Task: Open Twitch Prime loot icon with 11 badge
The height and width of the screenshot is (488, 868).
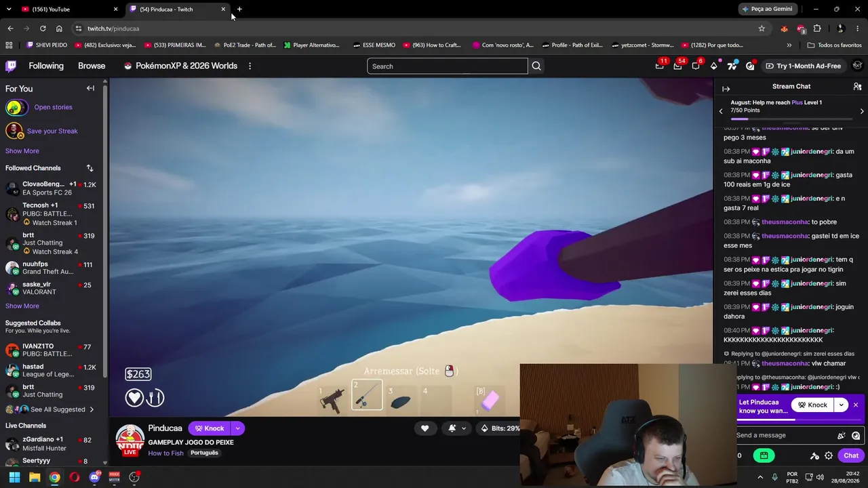Action: (x=660, y=66)
